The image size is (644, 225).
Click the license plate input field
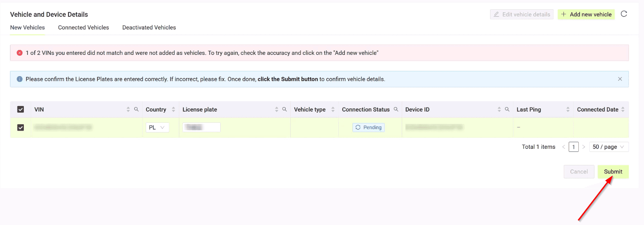tap(202, 128)
